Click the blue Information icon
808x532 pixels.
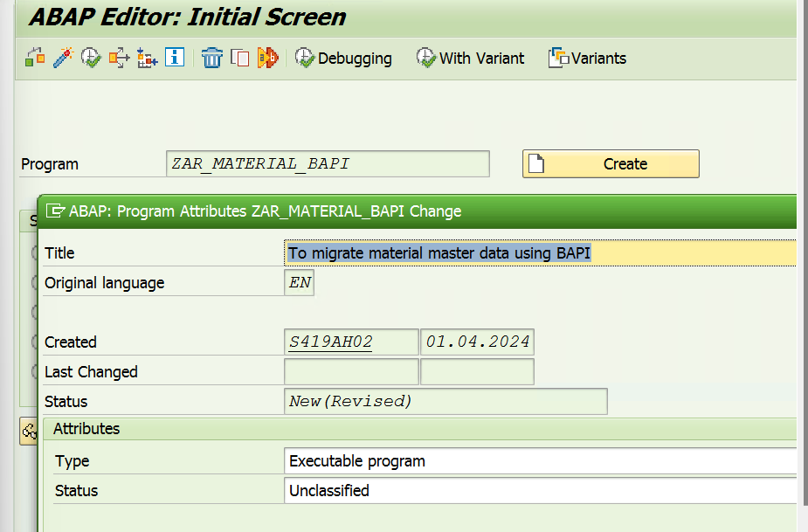pyautogui.click(x=175, y=58)
